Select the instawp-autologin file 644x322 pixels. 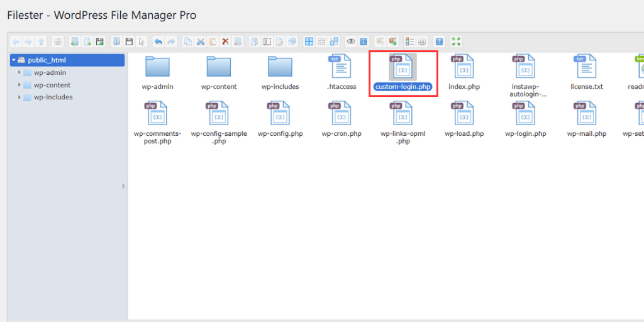pos(525,76)
